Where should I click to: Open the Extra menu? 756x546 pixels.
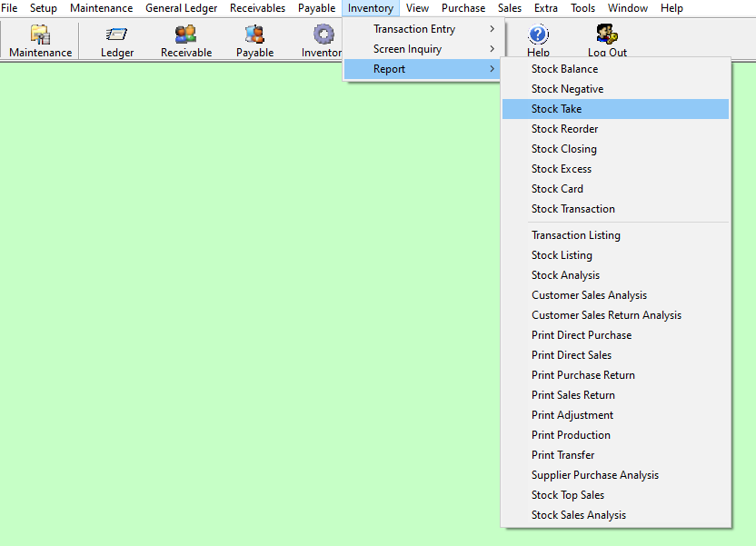[546, 8]
